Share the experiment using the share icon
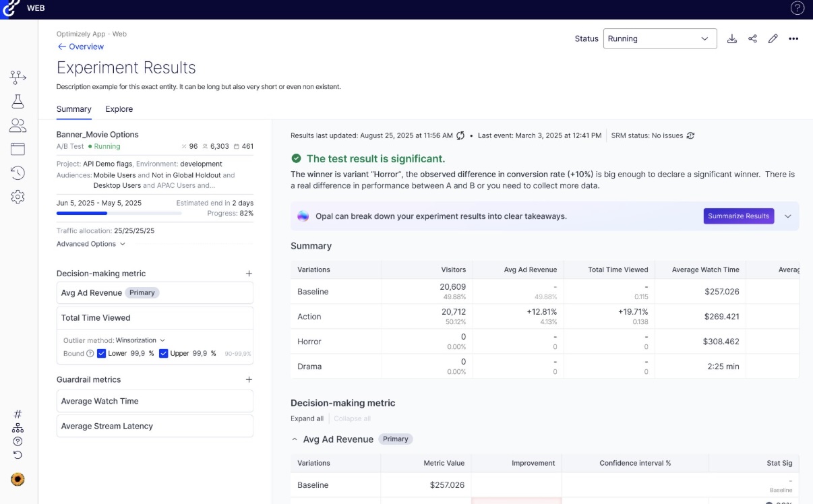 pos(752,38)
